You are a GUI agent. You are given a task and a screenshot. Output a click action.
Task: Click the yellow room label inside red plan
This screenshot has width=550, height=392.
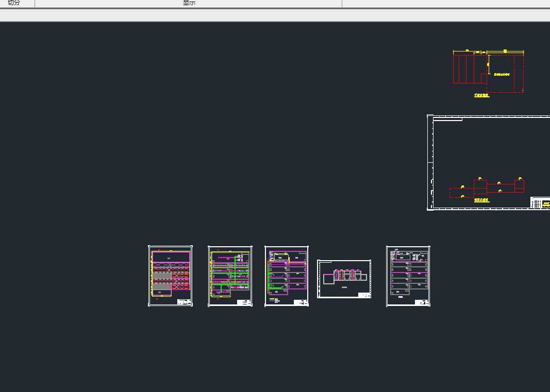pyautogui.click(x=502, y=74)
